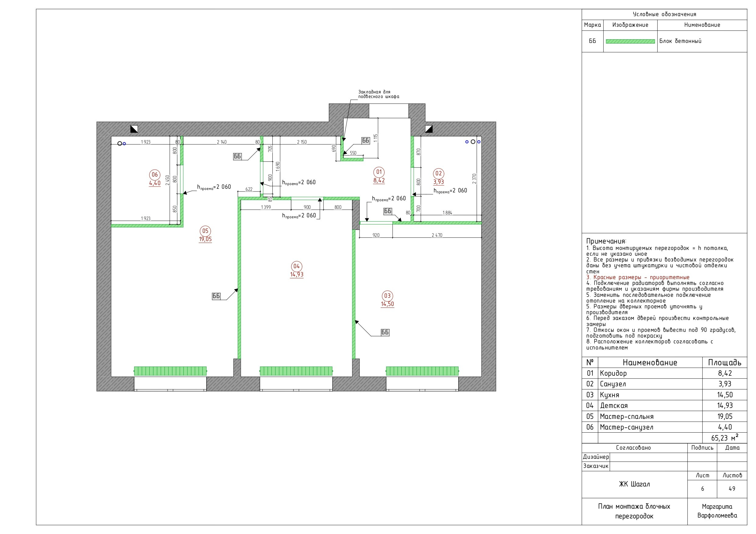Click the 'Наименование' column header in the rooms table
756x534 pixels.
[x=650, y=363]
